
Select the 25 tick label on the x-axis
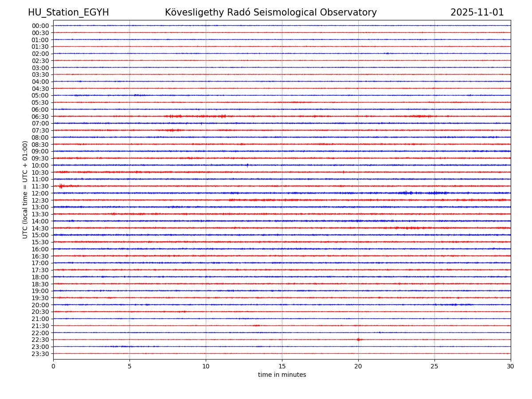[434, 366]
